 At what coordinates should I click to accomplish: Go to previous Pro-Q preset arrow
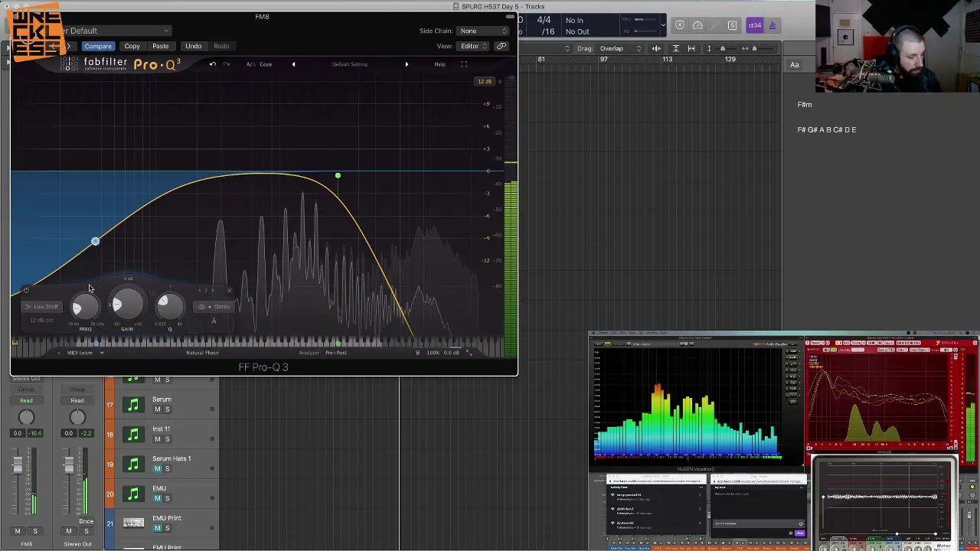pyautogui.click(x=293, y=64)
